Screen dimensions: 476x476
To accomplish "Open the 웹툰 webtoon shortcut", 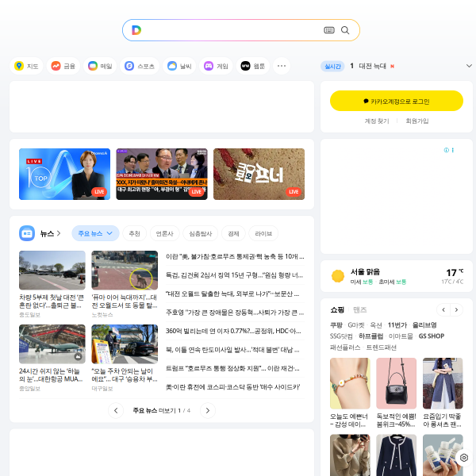I will coord(252,66).
